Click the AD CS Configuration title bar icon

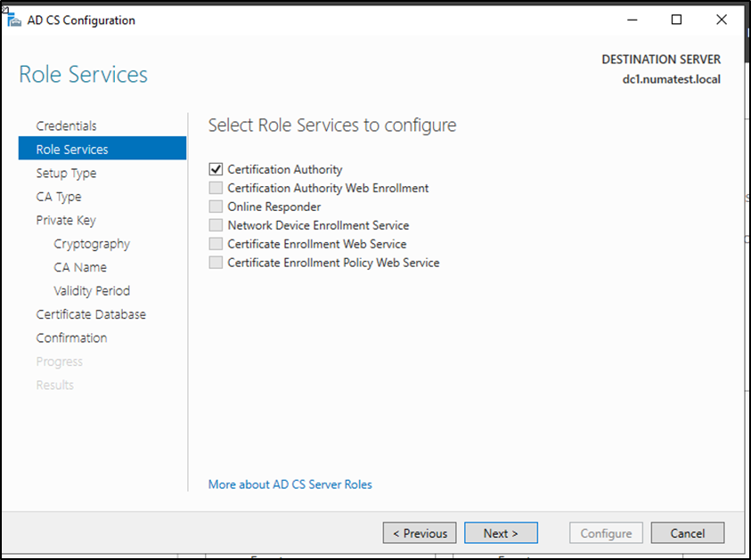pos(13,20)
